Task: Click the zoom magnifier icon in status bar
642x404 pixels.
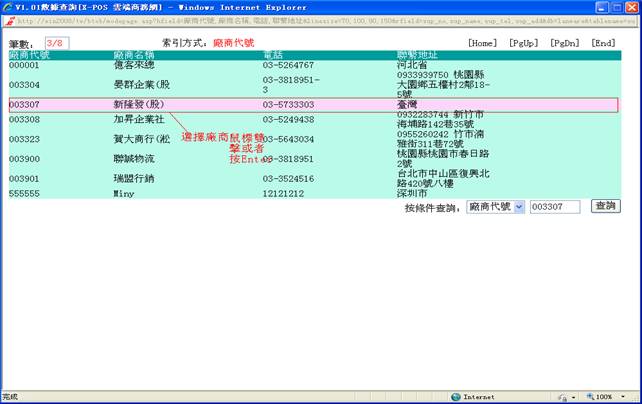Action: tap(588, 397)
